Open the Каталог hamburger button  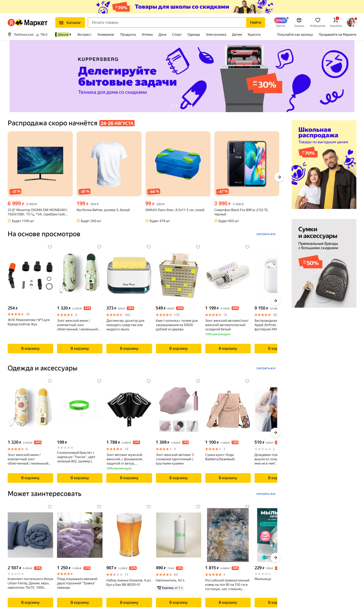tap(70, 23)
